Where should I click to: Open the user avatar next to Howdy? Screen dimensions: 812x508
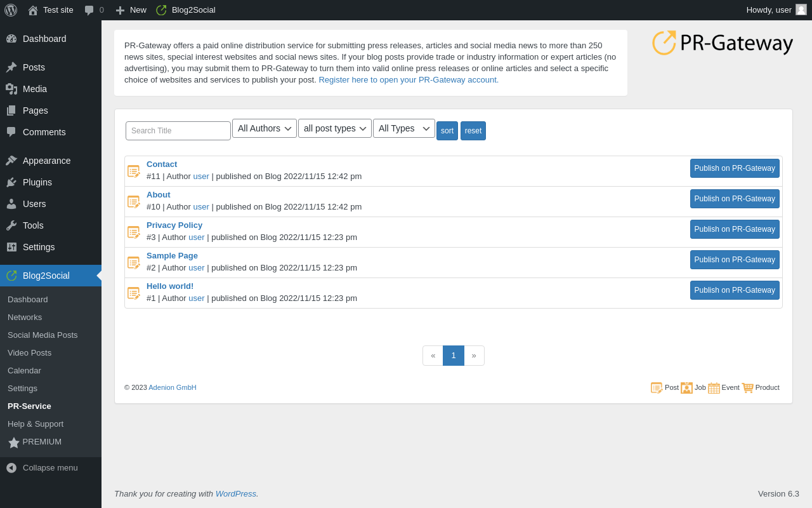[801, 10]
